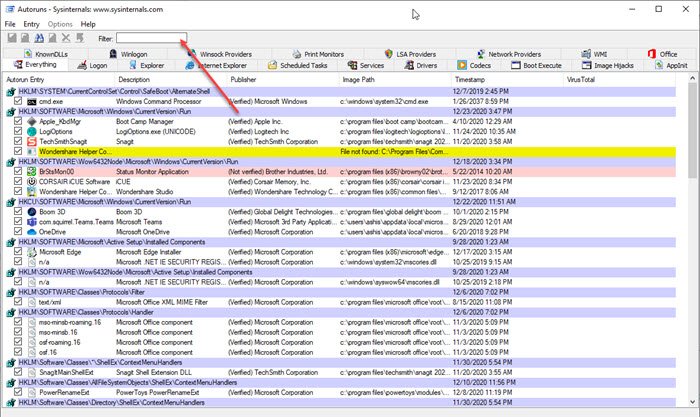Click the Jump to Entry toolbar icon
Image resolution: width=700 pixels, height=417 pixels.
(x=80, y=38)
